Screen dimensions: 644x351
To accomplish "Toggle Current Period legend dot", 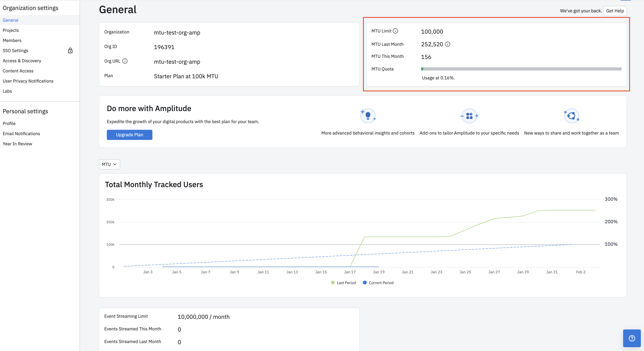I will coord(365,283).
